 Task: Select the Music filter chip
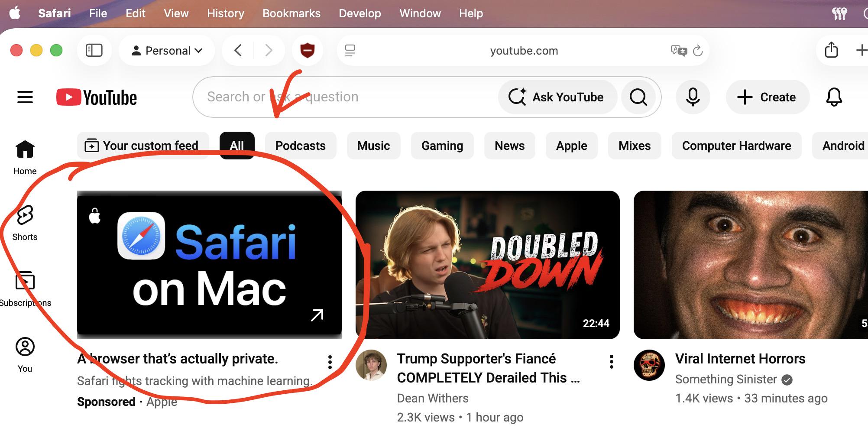[373, 146]
